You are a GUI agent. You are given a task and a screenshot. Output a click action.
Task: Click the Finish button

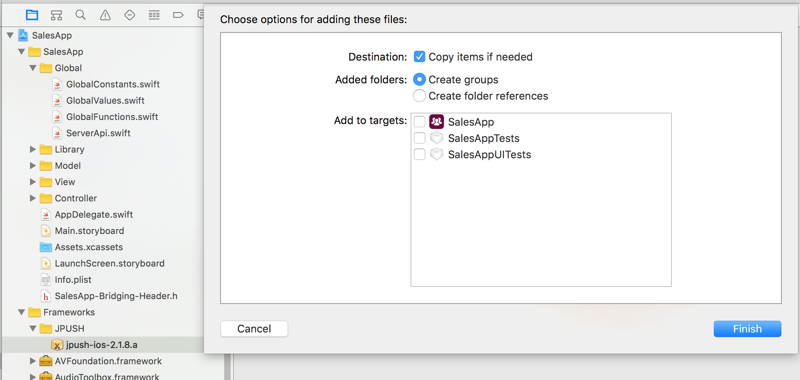point(747,329)
